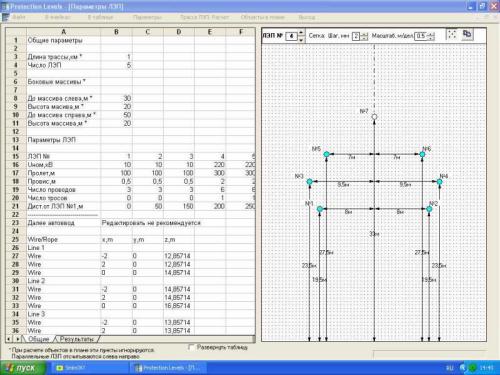Screen dimensions: 500x375
Task: Select cyan wire node №5
Action: 326,154
